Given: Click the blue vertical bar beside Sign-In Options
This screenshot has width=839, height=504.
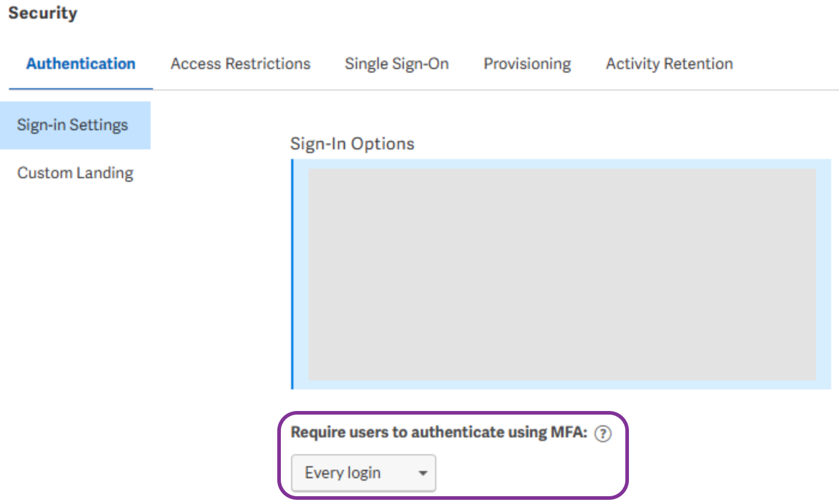Looking at the screenshot, I should [x=292, y=274].
